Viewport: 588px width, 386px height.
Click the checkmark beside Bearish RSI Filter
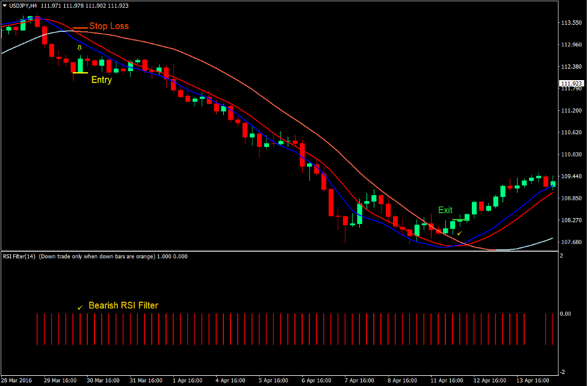click(x=79, y=307)
